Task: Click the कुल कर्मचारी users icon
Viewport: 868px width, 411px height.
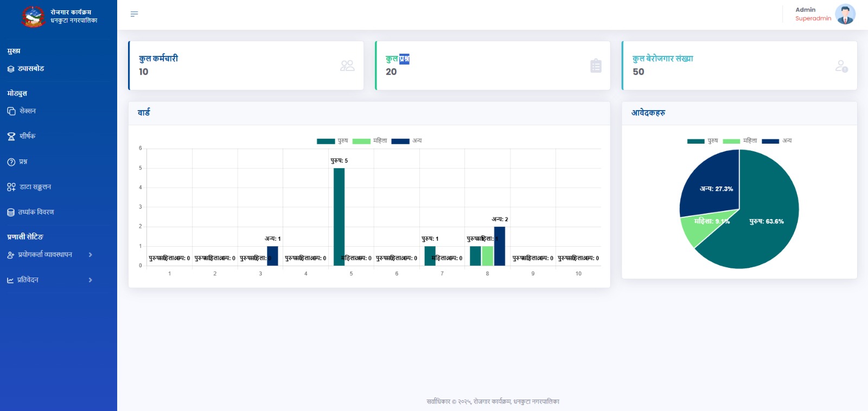Action: [347, 66]
